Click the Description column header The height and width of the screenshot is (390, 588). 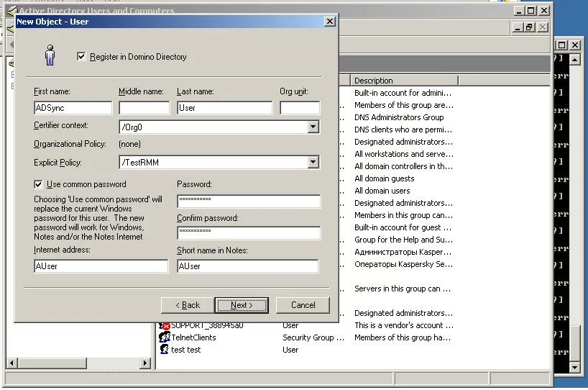pyautogui.click(x=403, y=81)
